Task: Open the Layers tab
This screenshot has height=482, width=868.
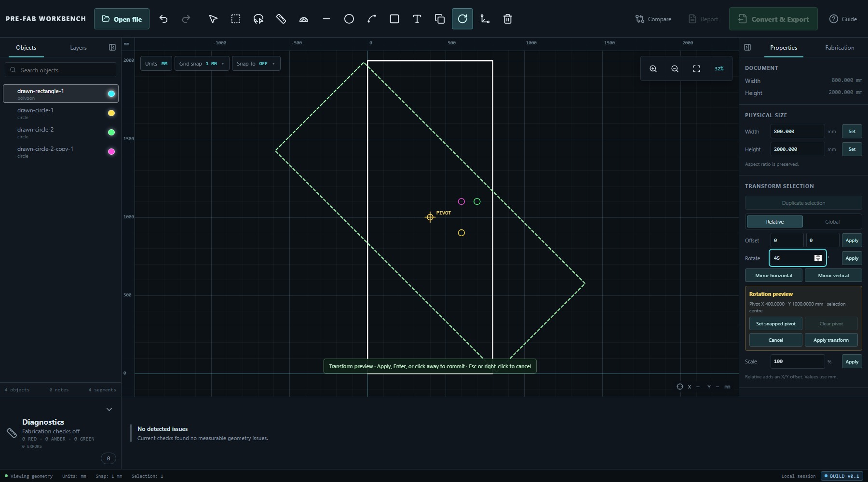Action: coord(78,48)
